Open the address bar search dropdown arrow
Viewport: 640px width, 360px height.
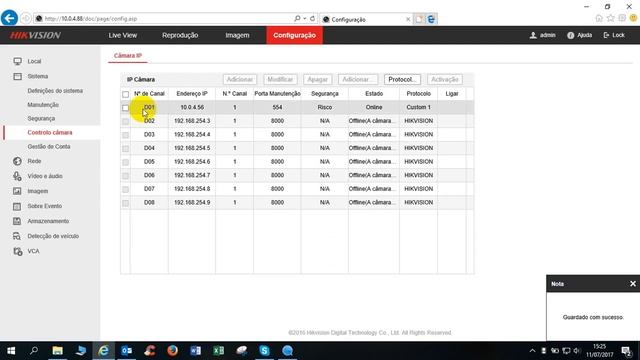(x=304, y=18)
